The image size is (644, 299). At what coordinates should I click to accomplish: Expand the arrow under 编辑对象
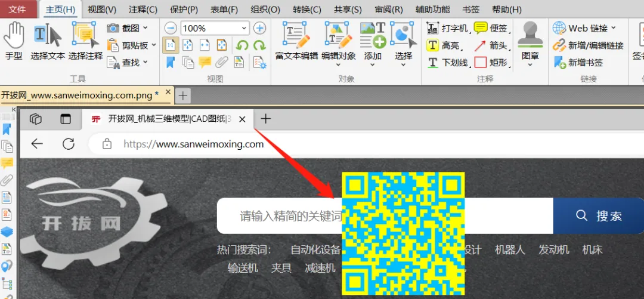pos(339,64)
